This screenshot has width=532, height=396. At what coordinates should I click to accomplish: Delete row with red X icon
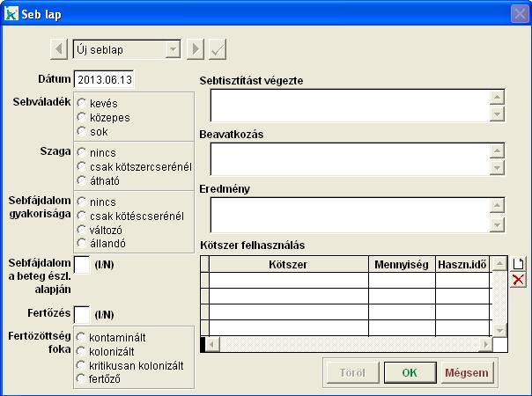519,280
